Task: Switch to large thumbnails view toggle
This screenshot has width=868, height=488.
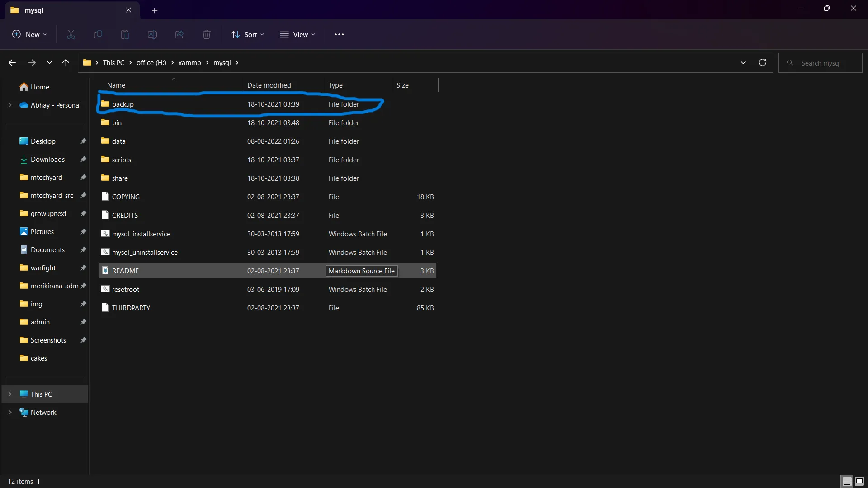Action: [x=859, y=481]
